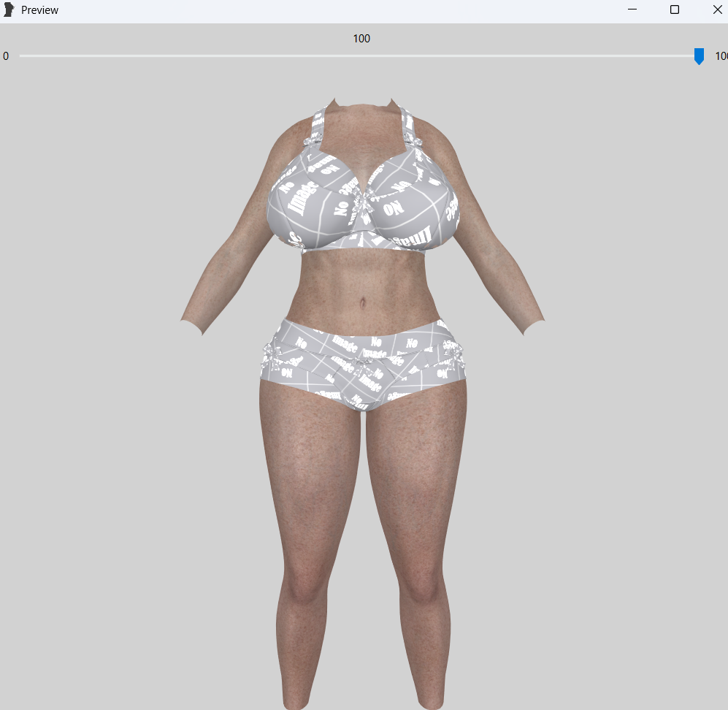Click the Preview title text

click(39, 10)
